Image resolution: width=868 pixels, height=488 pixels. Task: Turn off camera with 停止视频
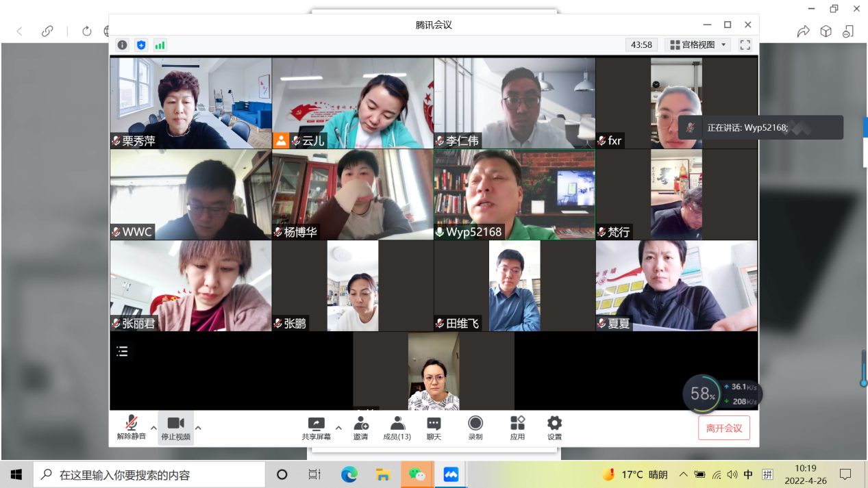point(175,428)
